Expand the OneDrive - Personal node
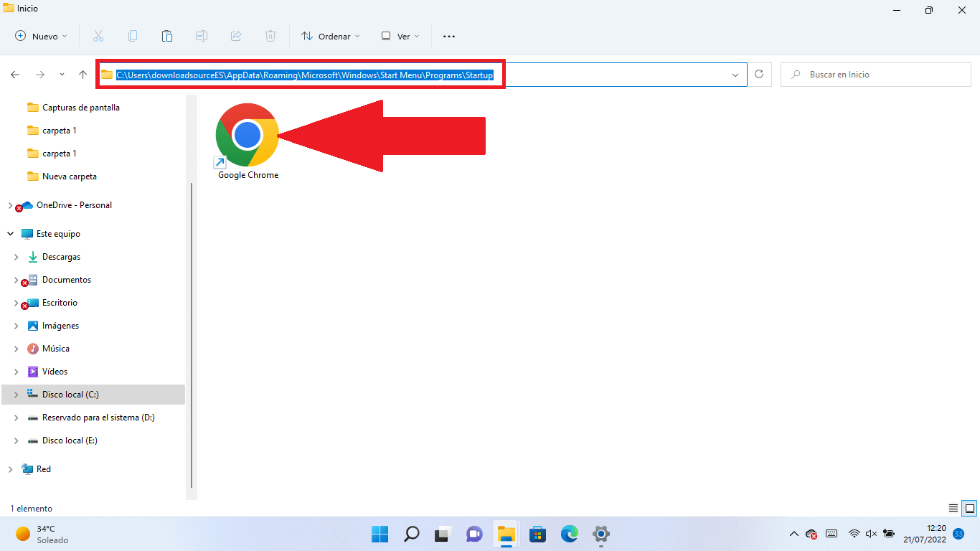Screen dimensions: 980x551 point(10,205)
